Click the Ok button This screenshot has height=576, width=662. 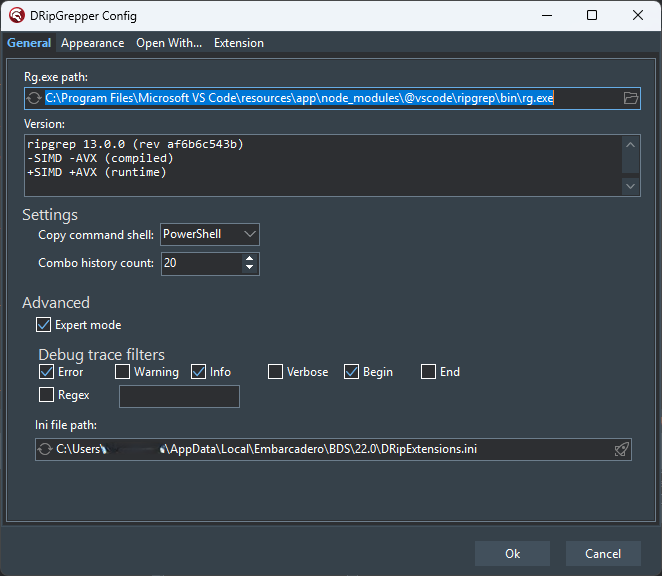(x=513, y=554)
